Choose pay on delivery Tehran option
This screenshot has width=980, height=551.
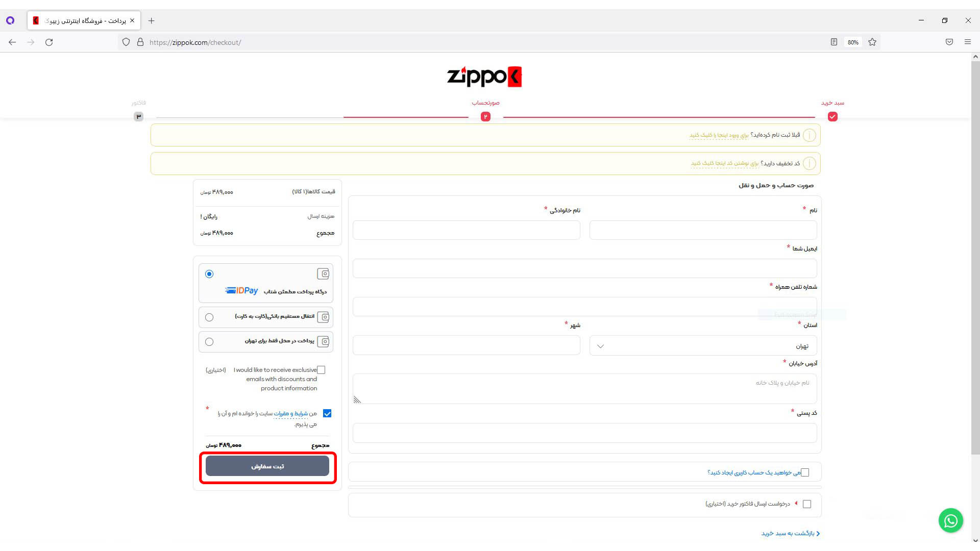[209, 342]
